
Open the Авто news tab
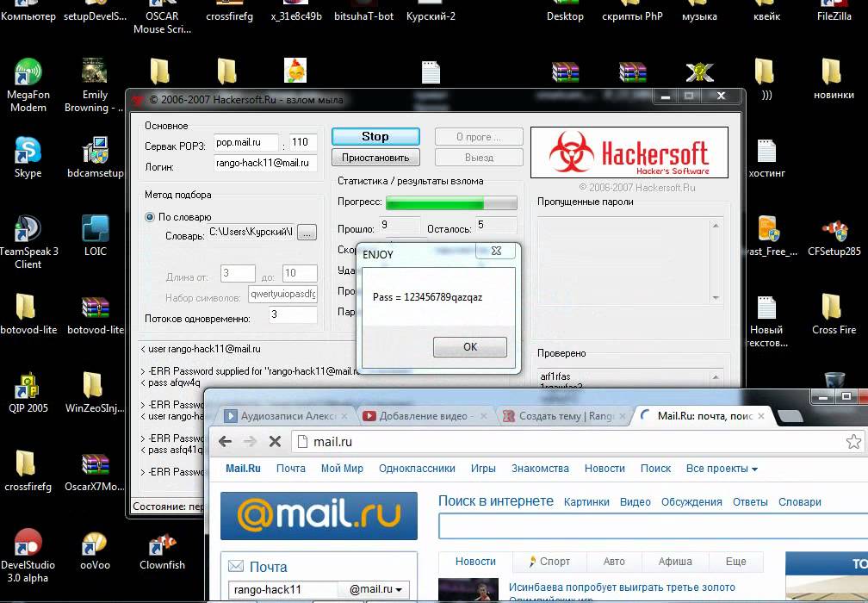pyautogui.click(x=613, y=562)
